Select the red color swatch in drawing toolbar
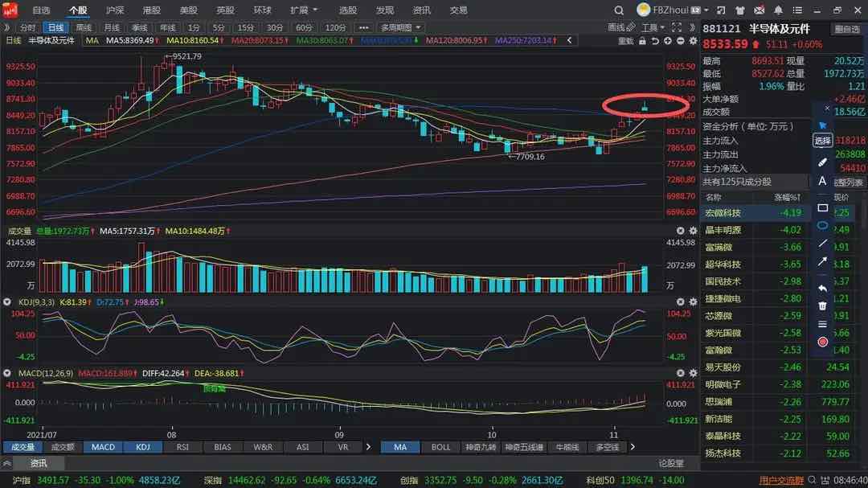 coord(823,342)
